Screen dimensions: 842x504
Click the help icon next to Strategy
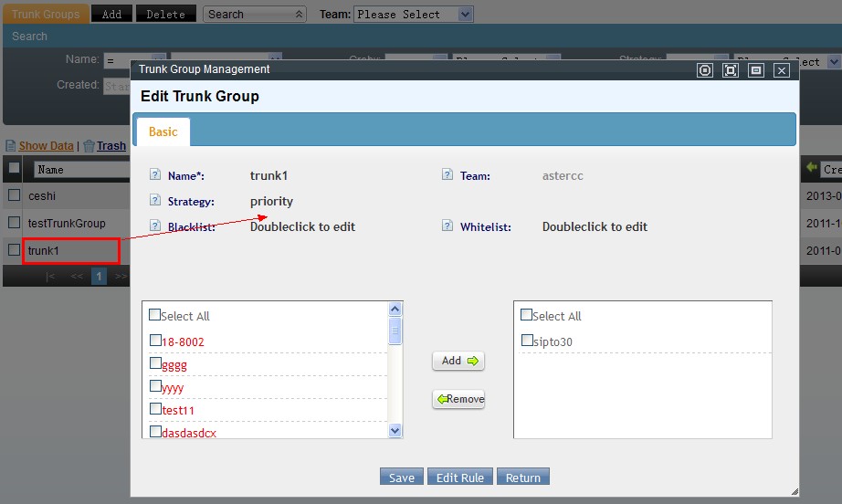[x=155, y=200]
